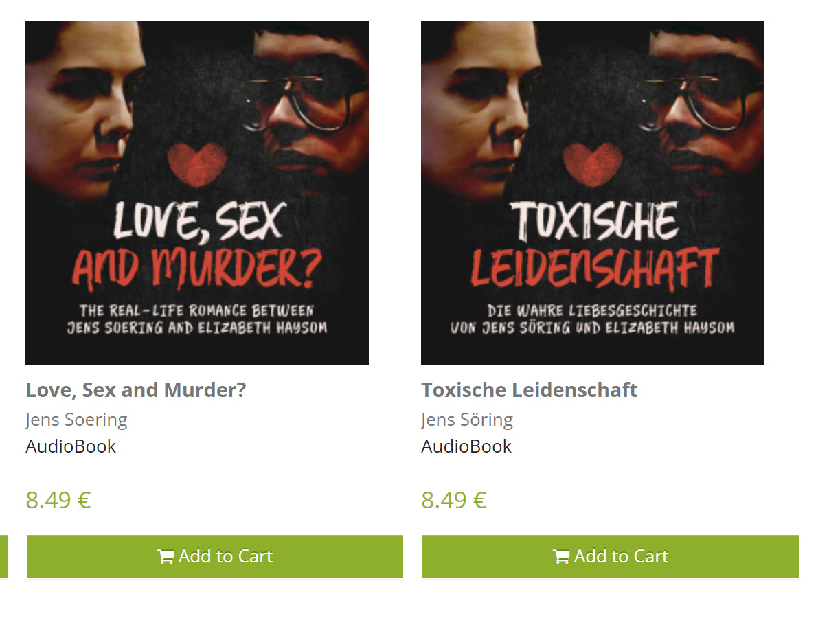Click the 'Real-Life Romance' subtitle on the cover
840x627 pixels.
coord(197,319)
